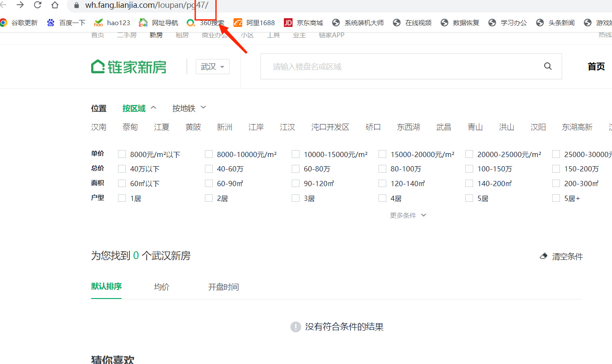The height and width of the screenshot is (364, 612).
Task: Sort results by 均价
Action: tap(162, 287)
